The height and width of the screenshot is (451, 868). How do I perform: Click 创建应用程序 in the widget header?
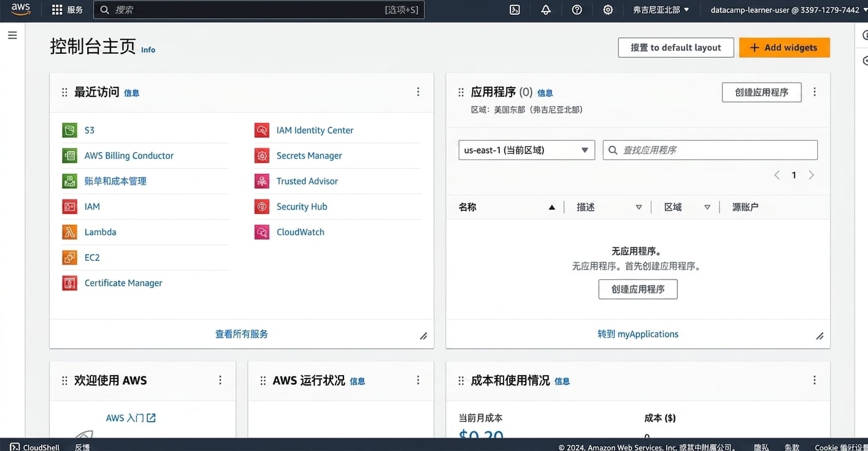762,92
